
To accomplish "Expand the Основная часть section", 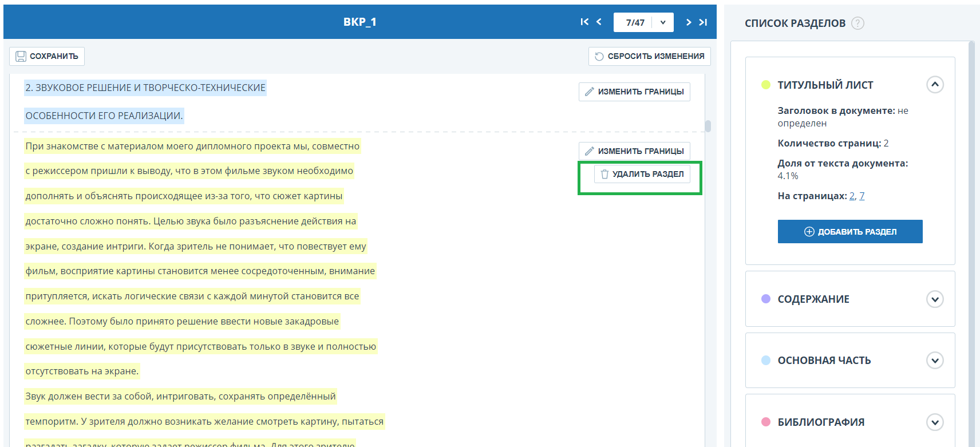I will pos(935,361).
